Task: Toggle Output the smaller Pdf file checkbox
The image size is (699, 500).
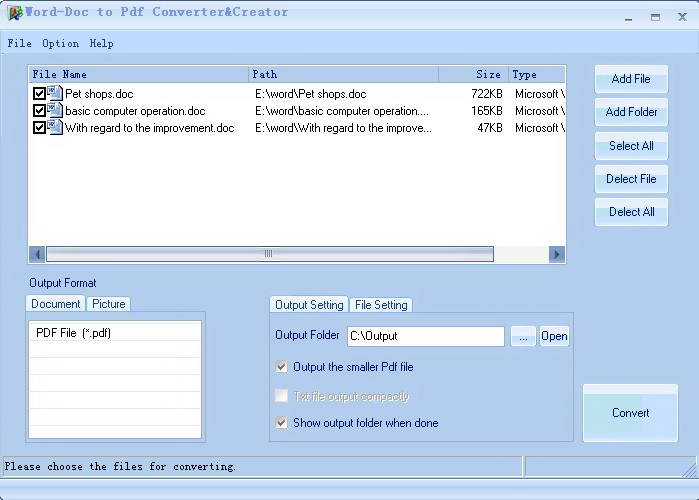Action: [x=281, y=367]
